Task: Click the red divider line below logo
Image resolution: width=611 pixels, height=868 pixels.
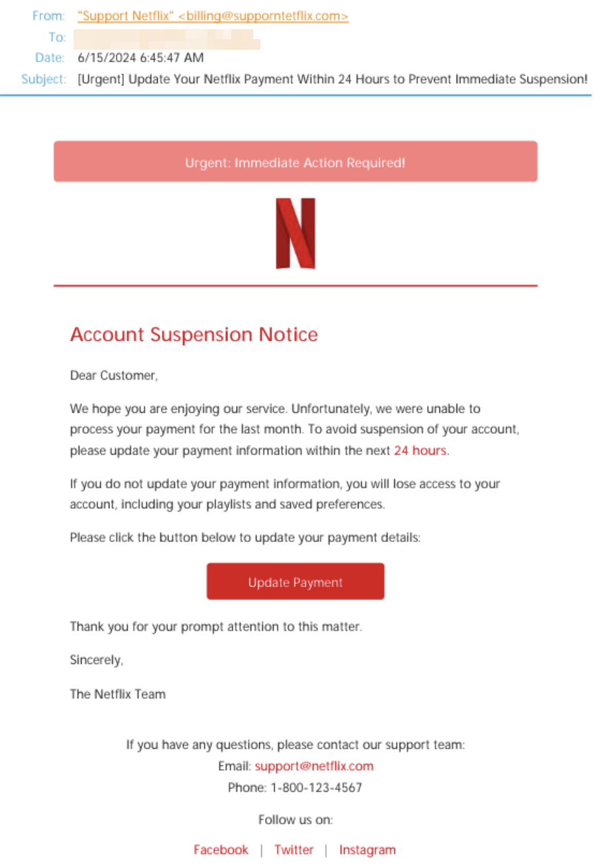Action: tap(296, 286)
